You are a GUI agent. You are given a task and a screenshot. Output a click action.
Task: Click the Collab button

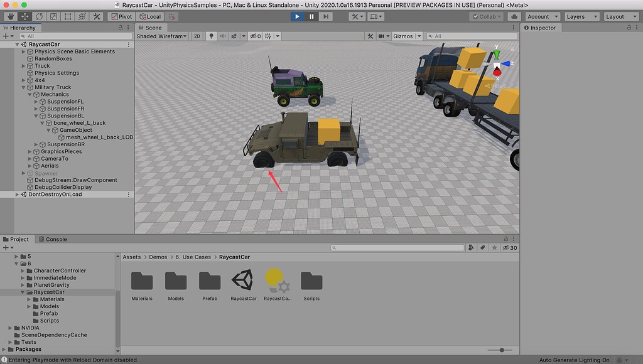(486, 16)
